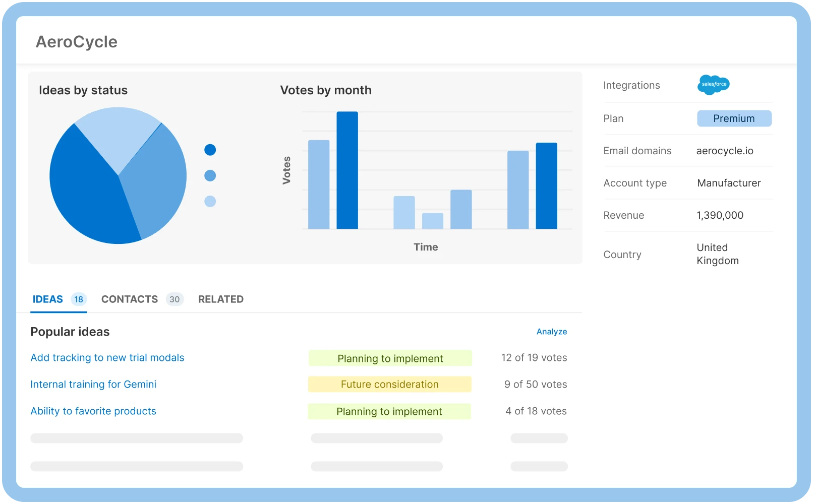Click the Ideas count badge showing 18
Image resolution: width=813 pixels, height=504 pixels.
tap(78, 299)
